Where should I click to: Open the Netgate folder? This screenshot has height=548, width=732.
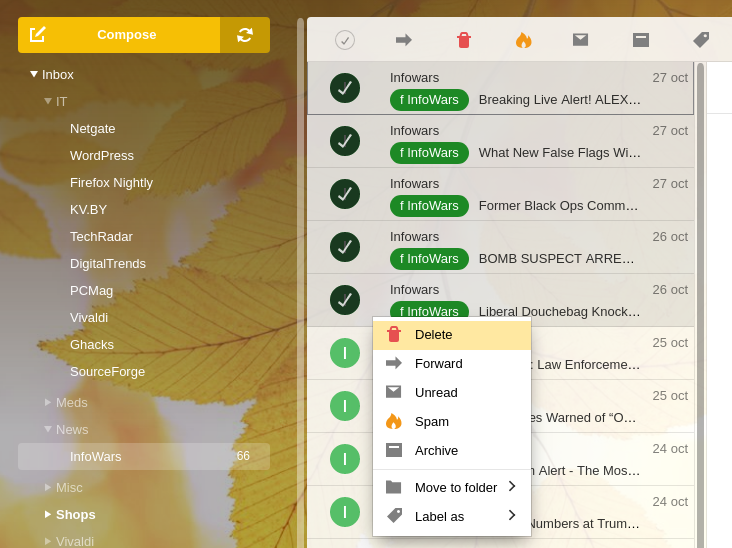pyautogui.click(x=92, y=129)
